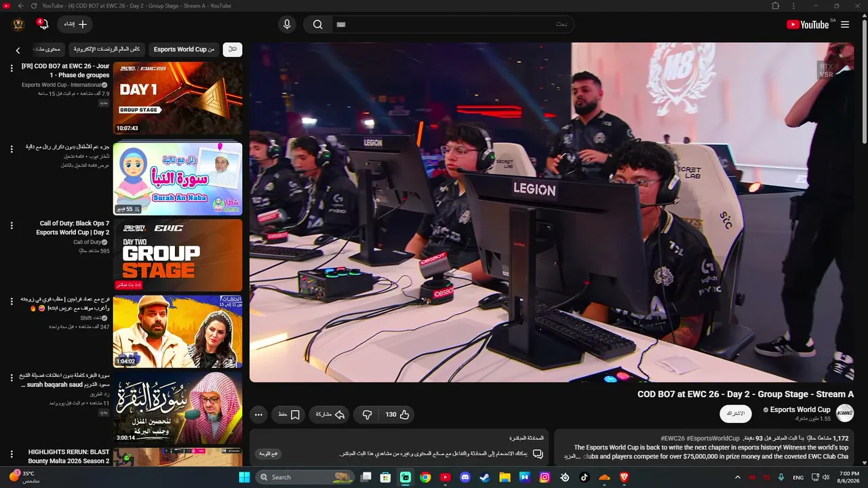
Task: Open the notifications bell
Action: point(43,24)
